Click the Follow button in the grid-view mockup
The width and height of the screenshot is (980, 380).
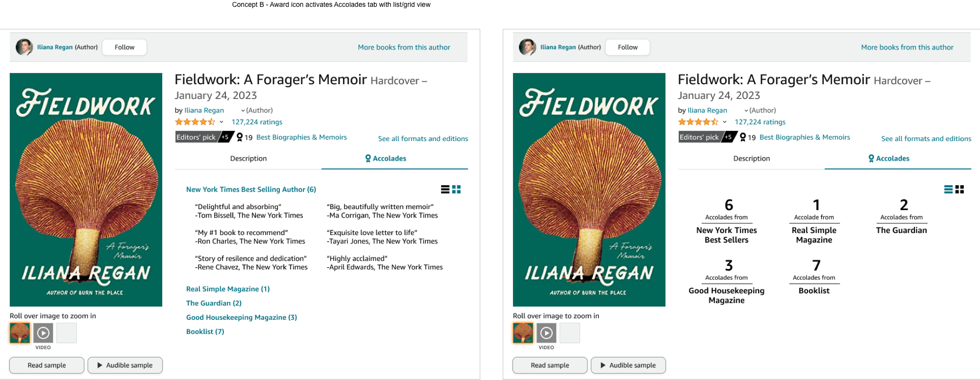click(x=628, y=47)
